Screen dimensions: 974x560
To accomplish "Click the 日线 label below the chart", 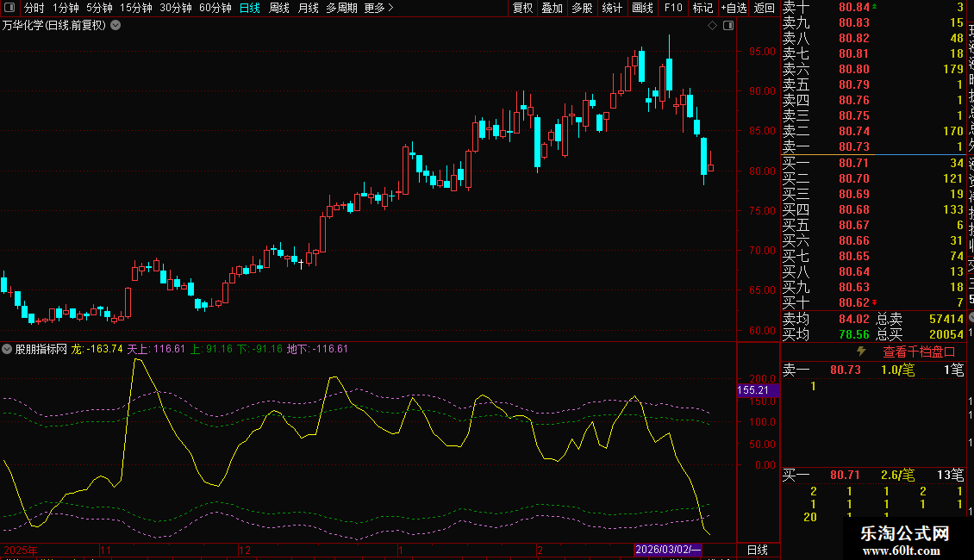I will tap(757, 550).
